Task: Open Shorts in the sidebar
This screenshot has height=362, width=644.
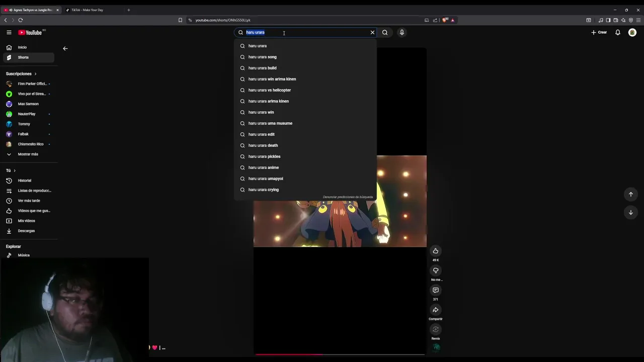Action: click(29, 57)
